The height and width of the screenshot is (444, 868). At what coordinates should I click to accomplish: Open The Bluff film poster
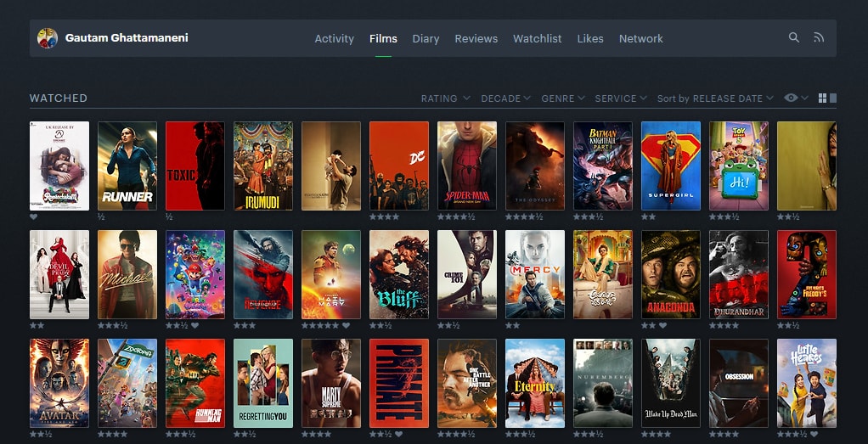tap(399, 274)
